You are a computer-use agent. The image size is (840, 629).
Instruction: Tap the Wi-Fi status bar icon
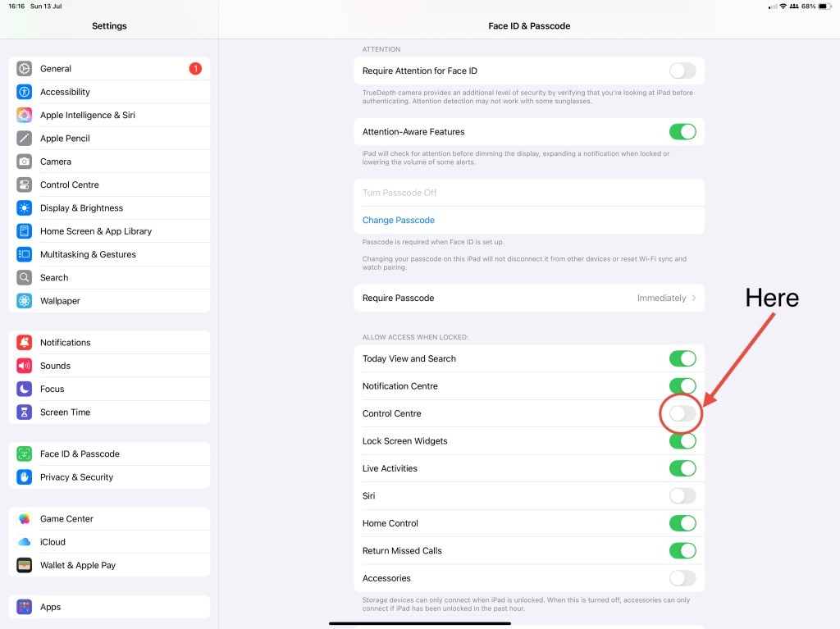pyautogui.click(x=783, y=7)
